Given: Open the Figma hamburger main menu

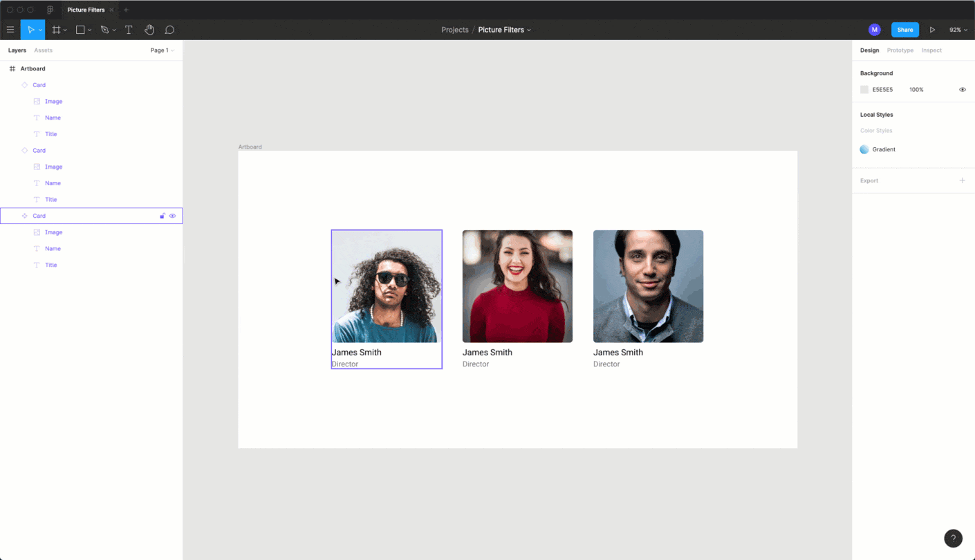Looking at the screenshot, I should (x=10, y=30).
